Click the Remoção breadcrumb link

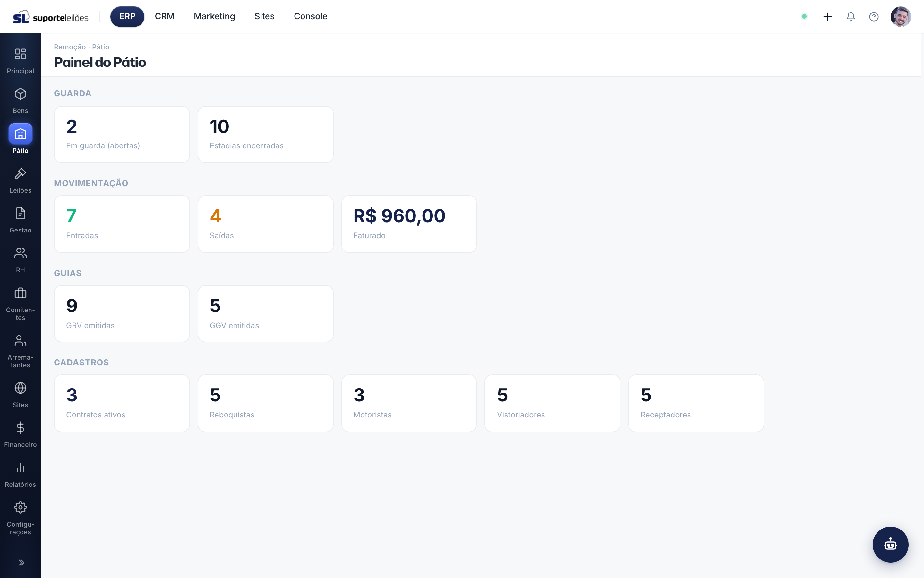70,47
